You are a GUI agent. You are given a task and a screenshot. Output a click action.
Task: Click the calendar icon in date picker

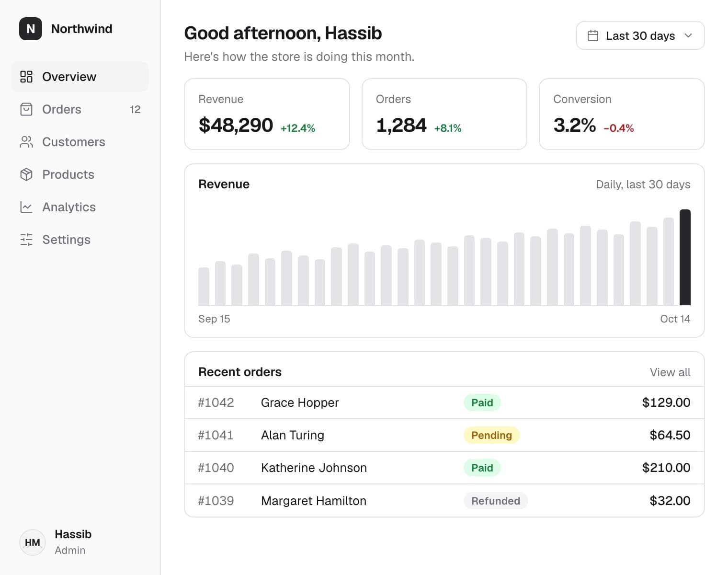click(593, 35)
